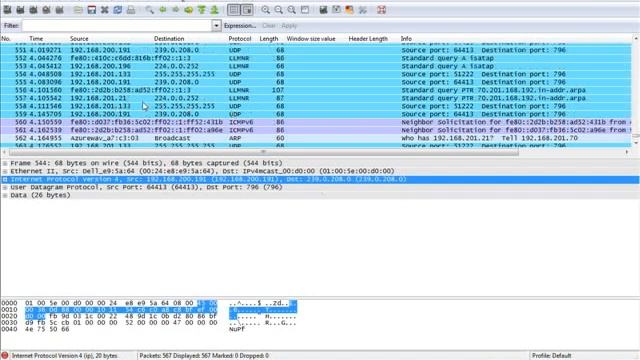Stop the running capture

coord(47,10)
